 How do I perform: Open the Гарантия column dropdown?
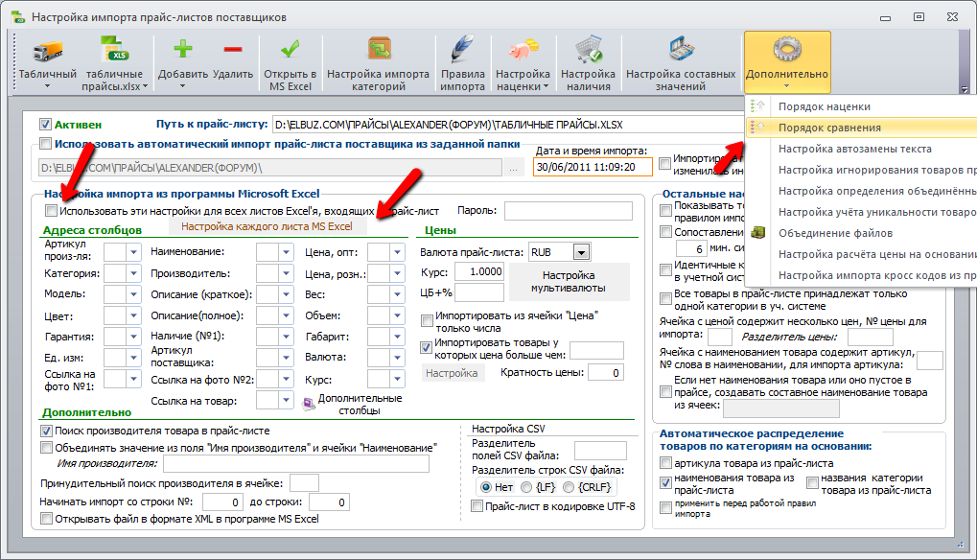pos(133,337)
